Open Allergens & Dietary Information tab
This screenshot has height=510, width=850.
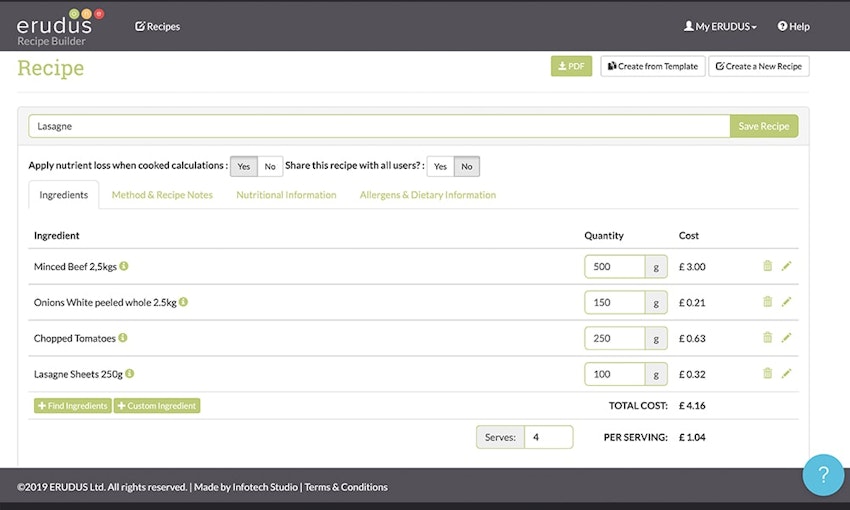(428, 195)
